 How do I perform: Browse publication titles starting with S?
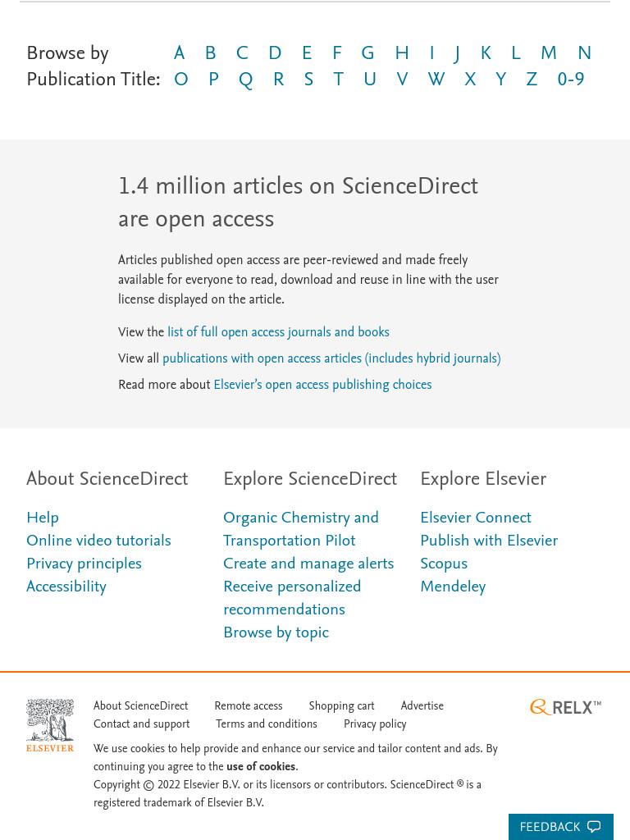308,80
